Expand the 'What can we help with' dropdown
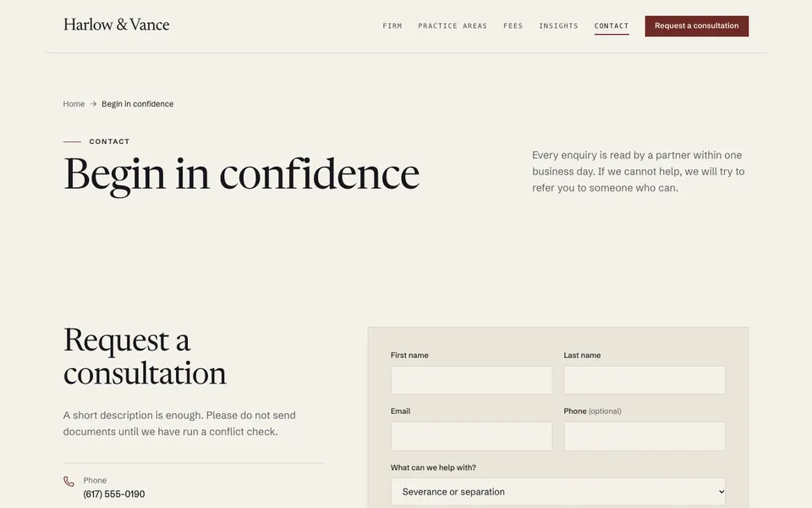The width and height of the screenshot is (812, 508). (x=558, y=491)
